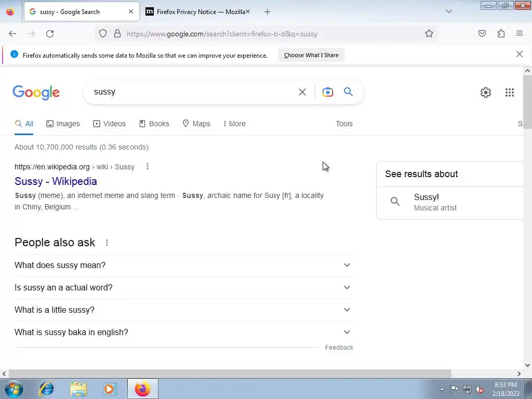Switch to the Images results tab

point(63,124)
